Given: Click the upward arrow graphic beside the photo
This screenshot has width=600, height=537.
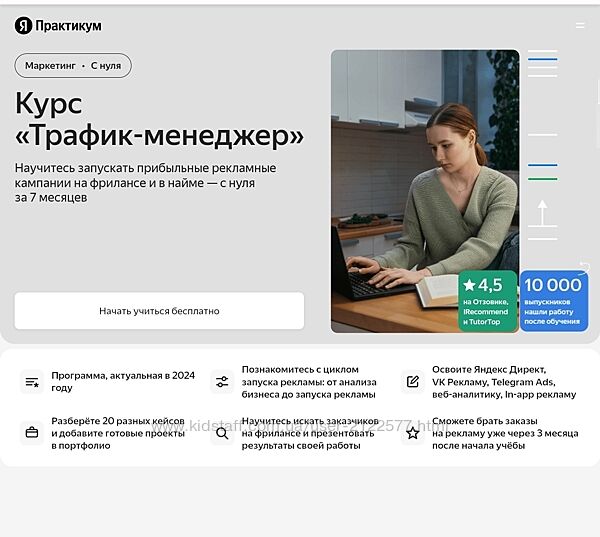Looking at the screenshot, I should tap(542, 213).
